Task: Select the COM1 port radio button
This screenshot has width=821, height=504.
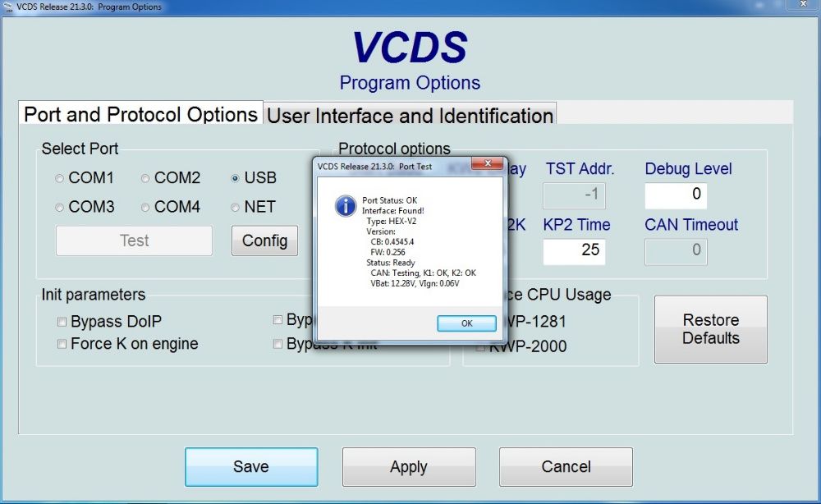Action: (59, 178)
